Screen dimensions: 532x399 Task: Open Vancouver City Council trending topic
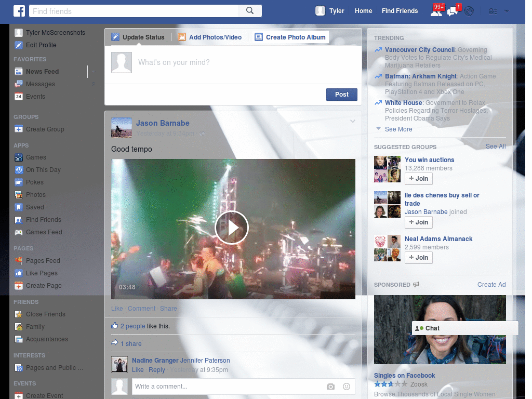420,50
